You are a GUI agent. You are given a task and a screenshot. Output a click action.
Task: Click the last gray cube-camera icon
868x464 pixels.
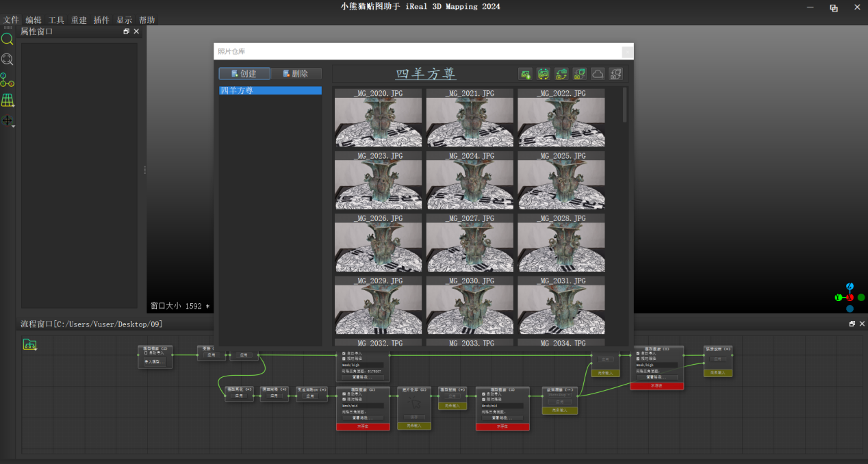(616, 73)
